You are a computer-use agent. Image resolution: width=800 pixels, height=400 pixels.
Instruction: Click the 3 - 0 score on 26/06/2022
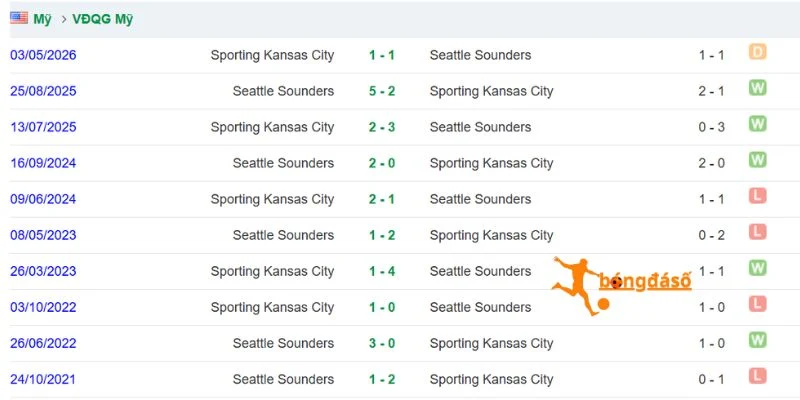pos(382,343)
